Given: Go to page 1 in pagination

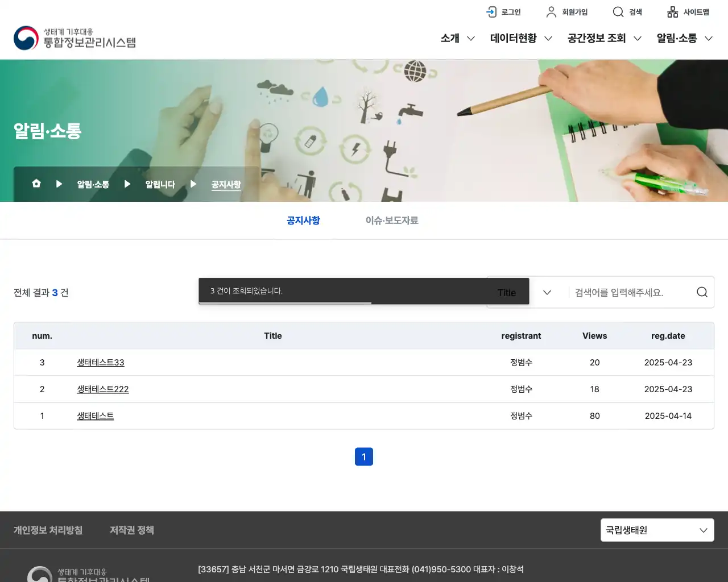Looking at the screenshot, I should click(364, 457).
